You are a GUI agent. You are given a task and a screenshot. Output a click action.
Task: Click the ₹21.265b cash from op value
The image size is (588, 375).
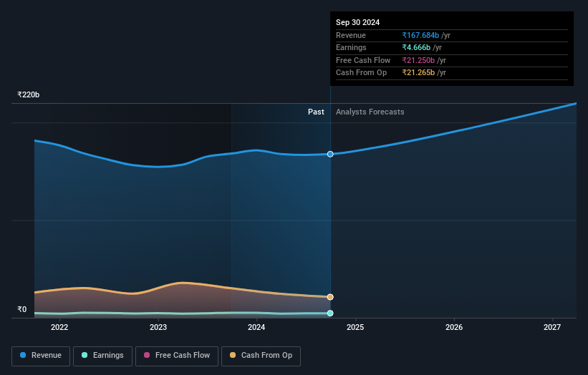click(x=418, y=73)
